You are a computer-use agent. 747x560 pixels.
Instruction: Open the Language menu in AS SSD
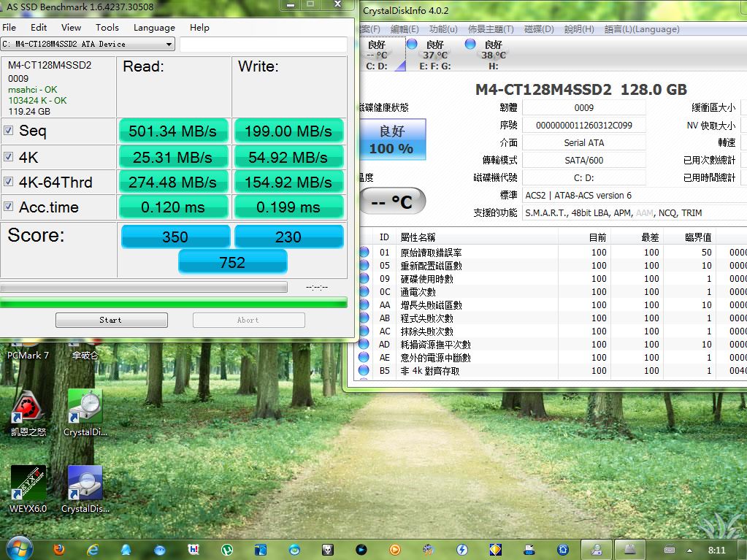point(154,27)
